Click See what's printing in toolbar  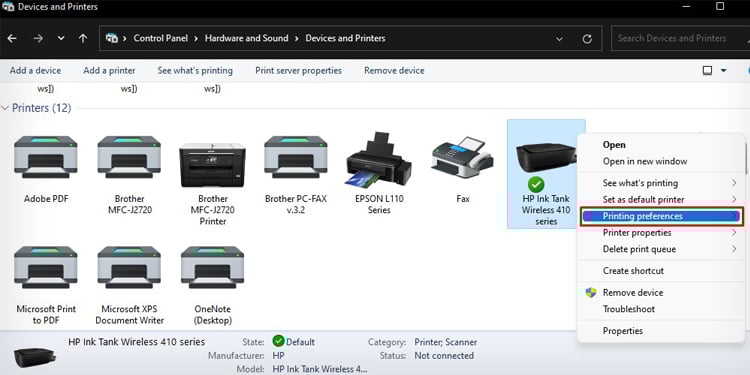(x=195, y=70)
